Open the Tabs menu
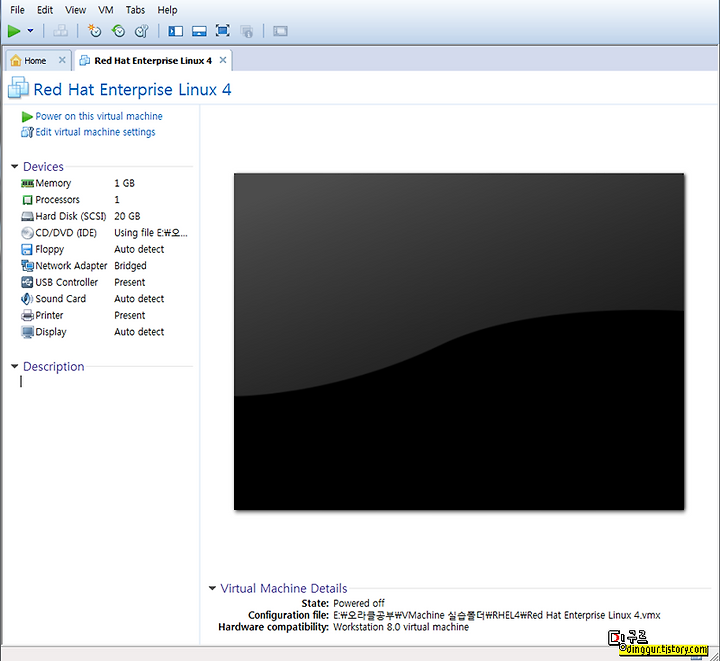This screenshot has width=720, height=661. [135, 10]
